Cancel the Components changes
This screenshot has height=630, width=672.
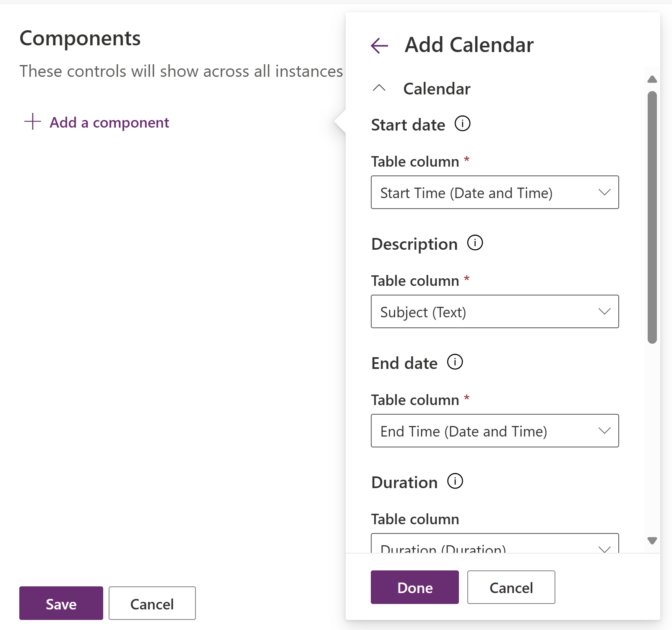click(x=152, y=603)
